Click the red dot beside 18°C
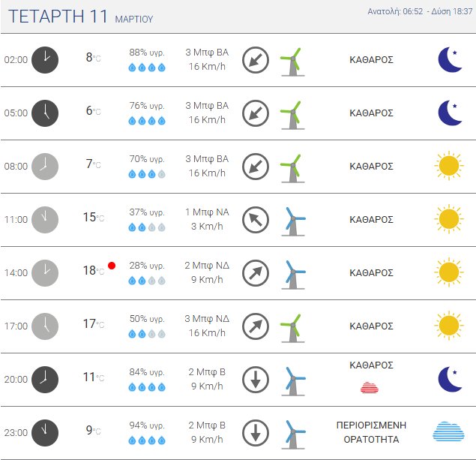Viewport: 476px width, 460px height. coord(112,266)
